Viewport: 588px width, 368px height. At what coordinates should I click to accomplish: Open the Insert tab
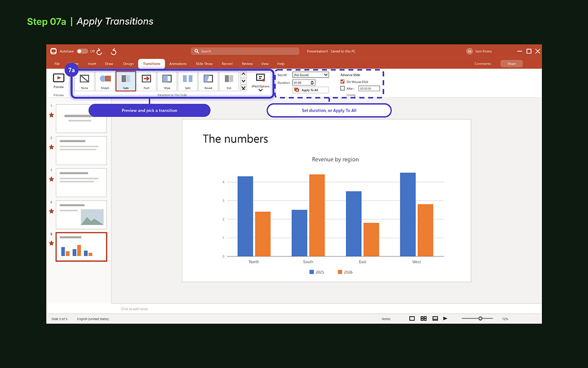(x=92, y=64)
